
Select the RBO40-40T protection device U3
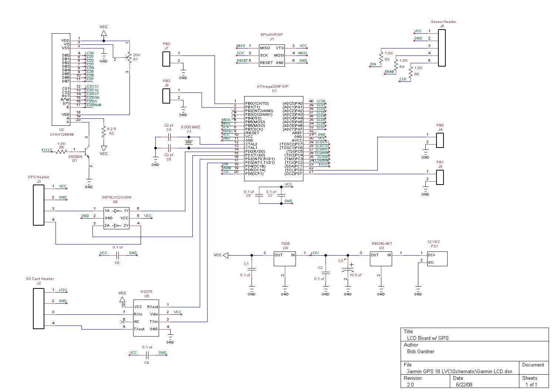pyautogui.click(x=381, y=259)
